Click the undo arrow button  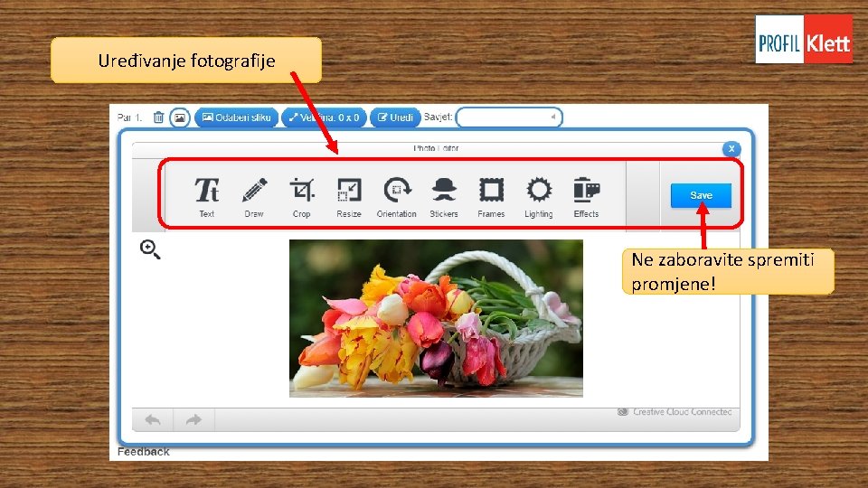[x=153, y=420]
